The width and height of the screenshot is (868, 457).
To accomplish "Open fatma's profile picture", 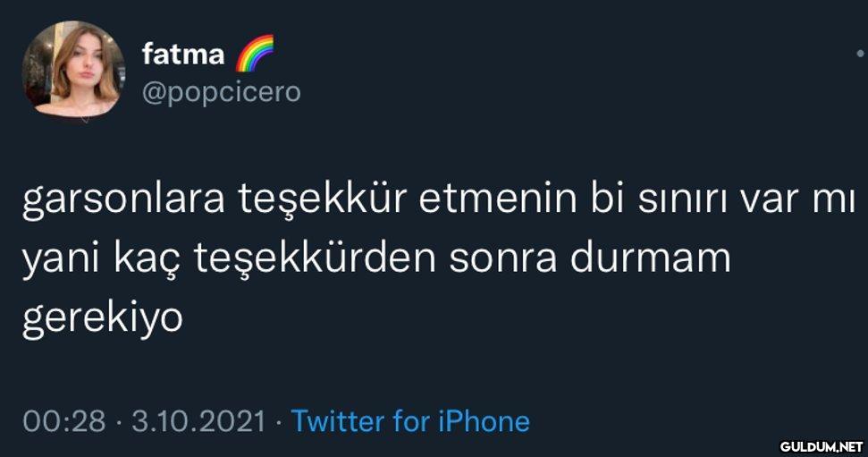I will tap(72, 70).
